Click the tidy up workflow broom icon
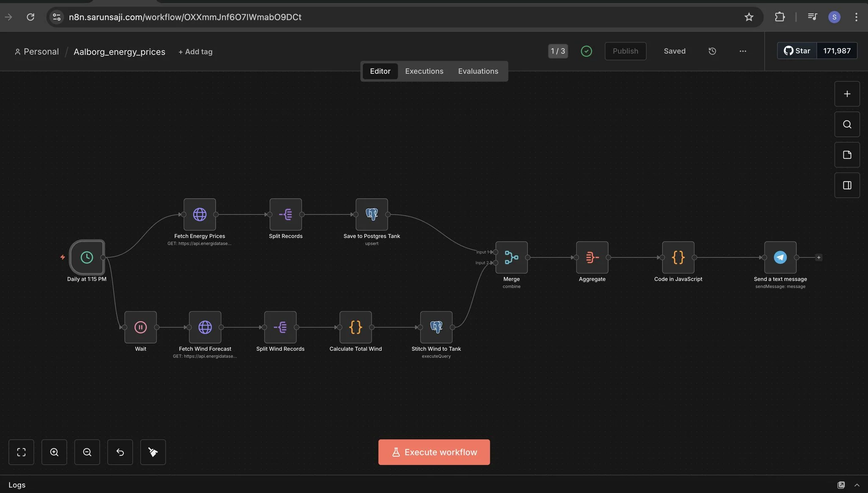This screenshot has height=493, width=868. click(153, 452)
